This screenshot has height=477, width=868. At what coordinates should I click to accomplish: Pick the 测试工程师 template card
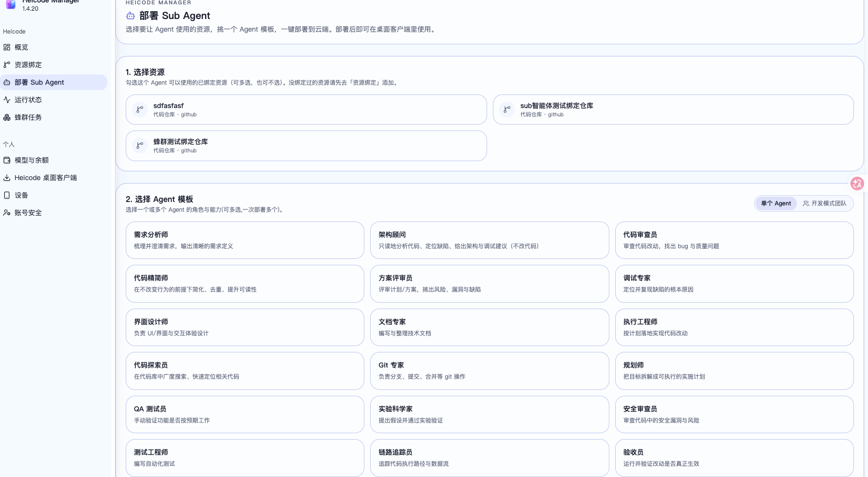click(x=245, y=458)
